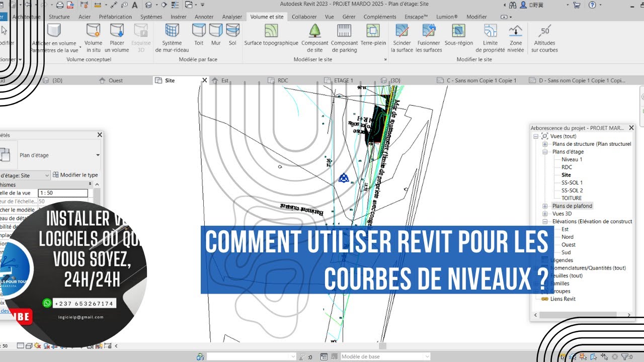The height and width of the screenshot is (362, 644).
Task: Select the Sol by face tool
Action: tap(232, 35)
